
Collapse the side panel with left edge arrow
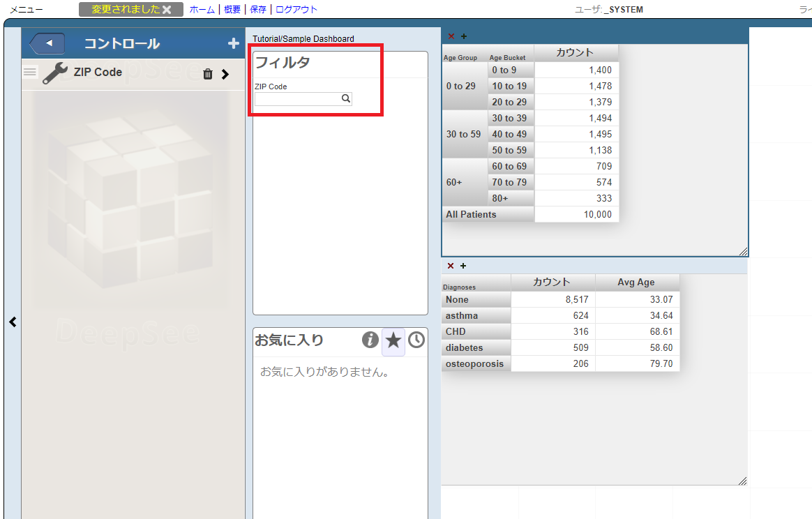pos(13,322)
